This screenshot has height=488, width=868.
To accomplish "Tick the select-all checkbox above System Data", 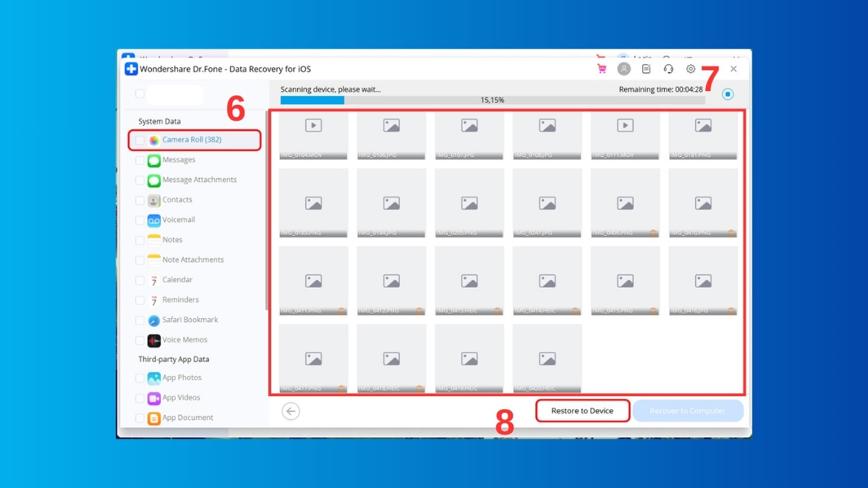I will point(140,94).
